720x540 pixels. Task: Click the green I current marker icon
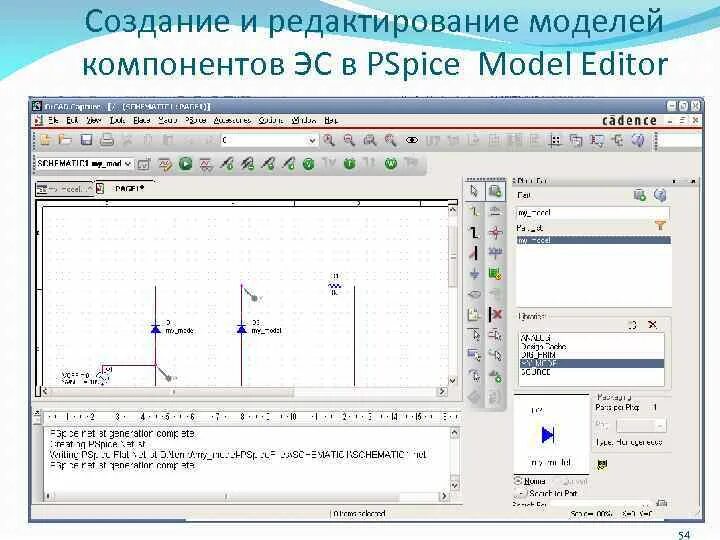click(x=349, y=163)
